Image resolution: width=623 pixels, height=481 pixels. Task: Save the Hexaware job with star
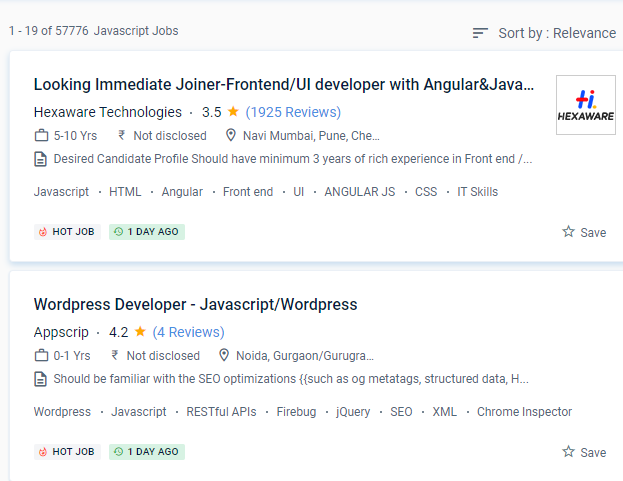coord(584,232)
